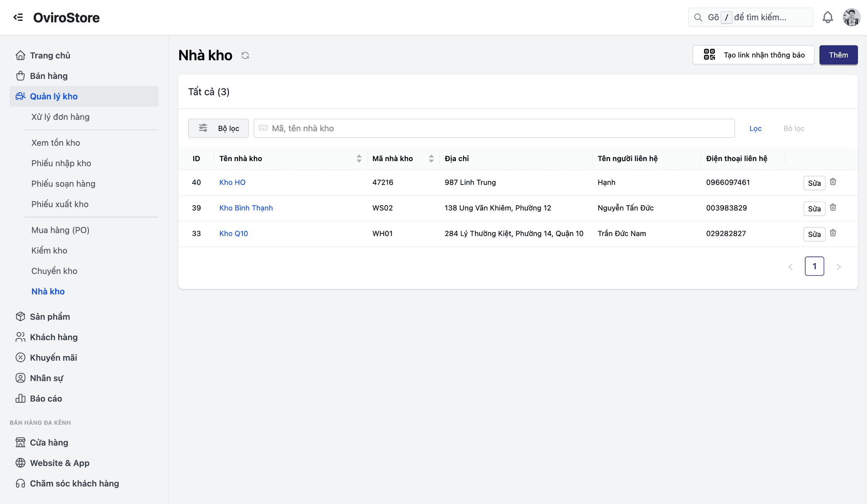Open the notifications bell
Image resolution: width=867 pixels, height=504 pixels.
[x=827, y=17]
